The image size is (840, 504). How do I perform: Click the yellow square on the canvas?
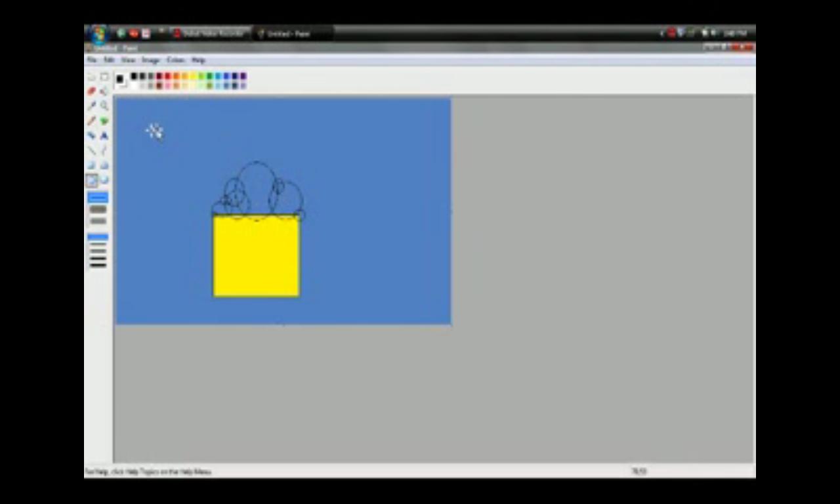pyautogui.click(x=257, y=257)
